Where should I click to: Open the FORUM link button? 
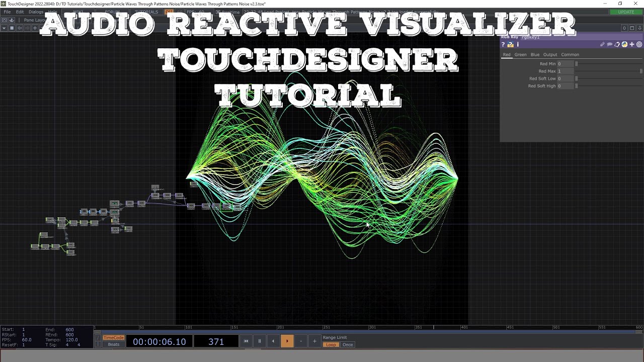coord(112,12)
